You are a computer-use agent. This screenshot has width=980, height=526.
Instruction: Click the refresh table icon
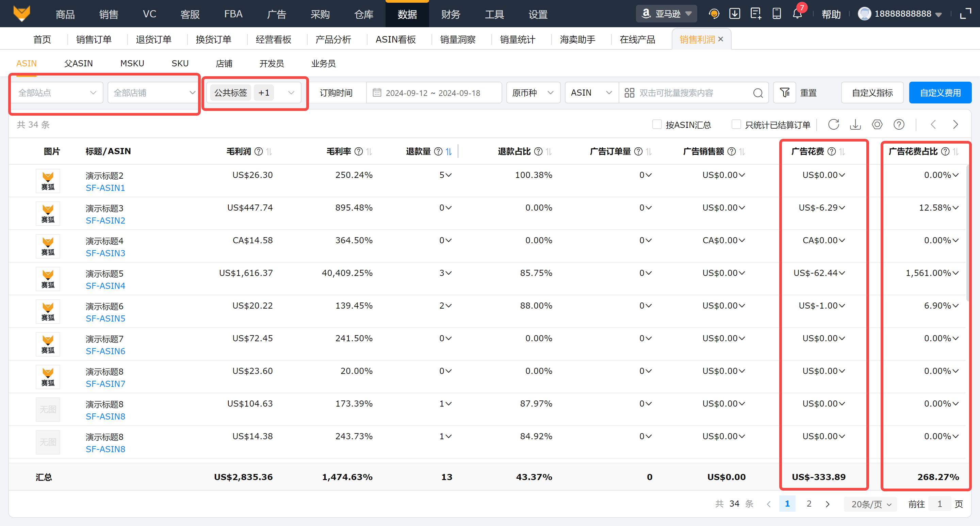[x=834, y=125]
